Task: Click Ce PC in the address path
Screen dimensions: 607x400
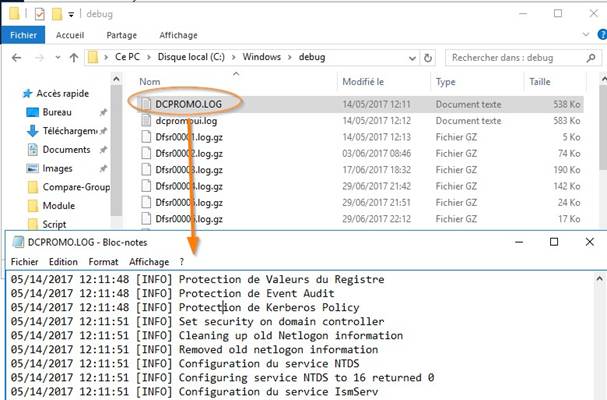Action: point(127,57)
